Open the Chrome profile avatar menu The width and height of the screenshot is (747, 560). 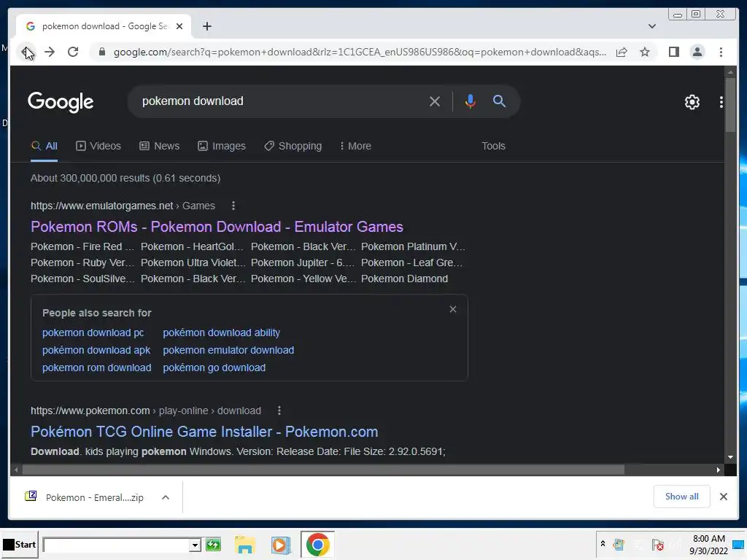697,52
